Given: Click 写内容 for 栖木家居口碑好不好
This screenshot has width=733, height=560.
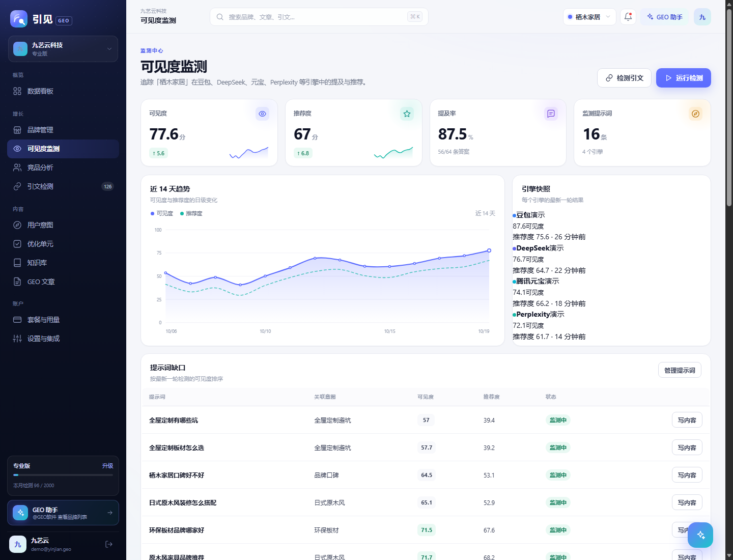Looking at the screenshot, I should pyautogui.click(x=687, y=475).
